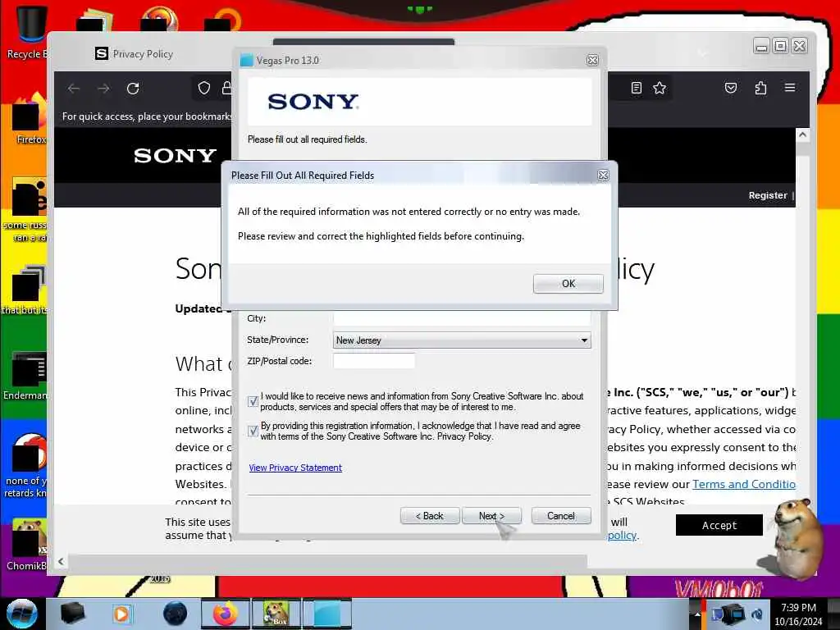Image resolution: width=840 pixels, height=630 pixels.
Task: Open the Recycle Bin desktop icon
Action: click(27, 31)
